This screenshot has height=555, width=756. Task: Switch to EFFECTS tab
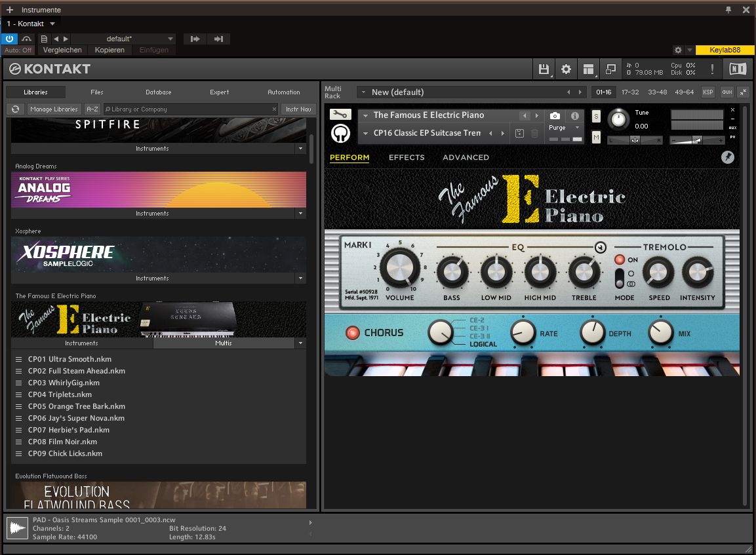(407, 157)
